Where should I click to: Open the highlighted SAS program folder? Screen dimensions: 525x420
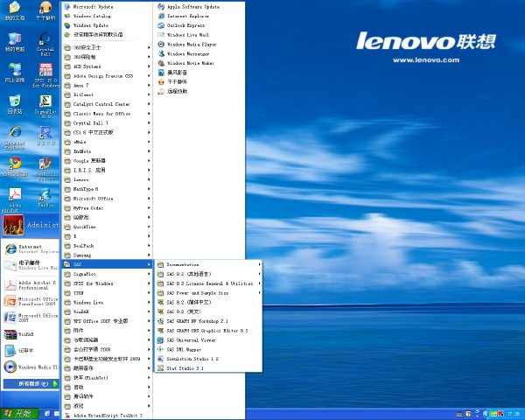point(107,264)
